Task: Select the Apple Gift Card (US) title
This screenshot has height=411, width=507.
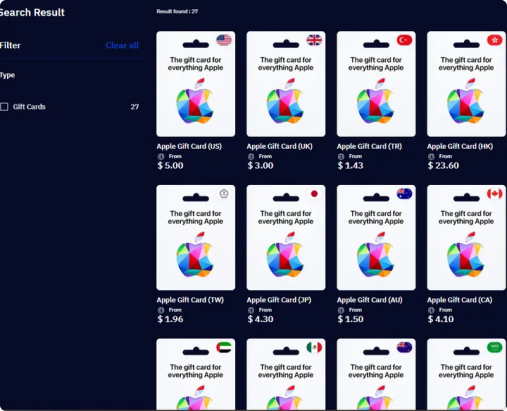Action: (x=189, y=146)
